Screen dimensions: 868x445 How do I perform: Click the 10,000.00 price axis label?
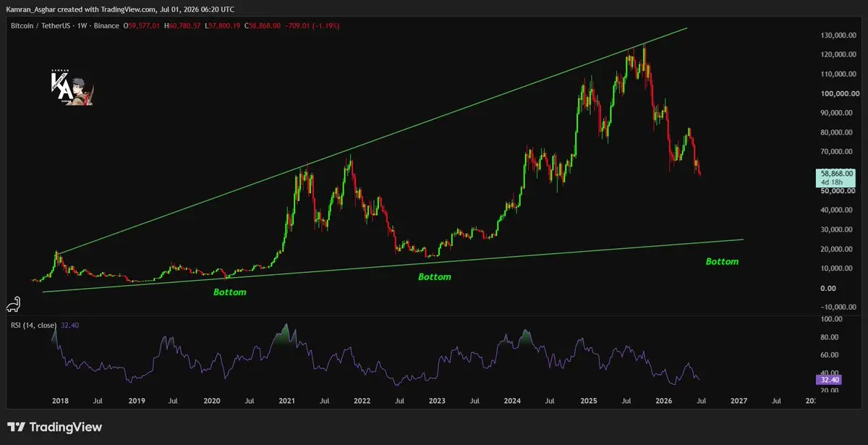tap(835, 269)
